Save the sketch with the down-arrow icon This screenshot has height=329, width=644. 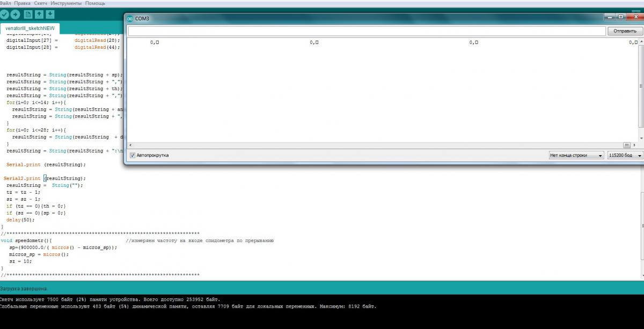pos(50,14)
